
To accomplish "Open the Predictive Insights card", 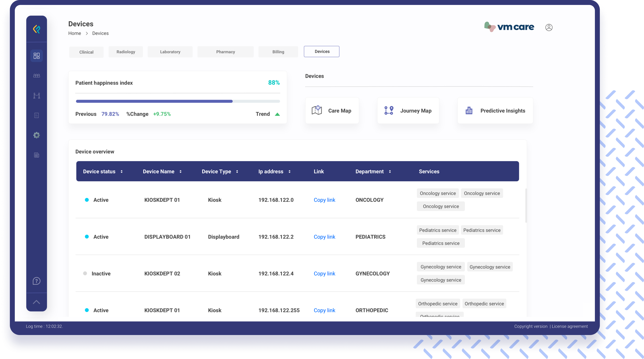I will click(x=495, y=110).
